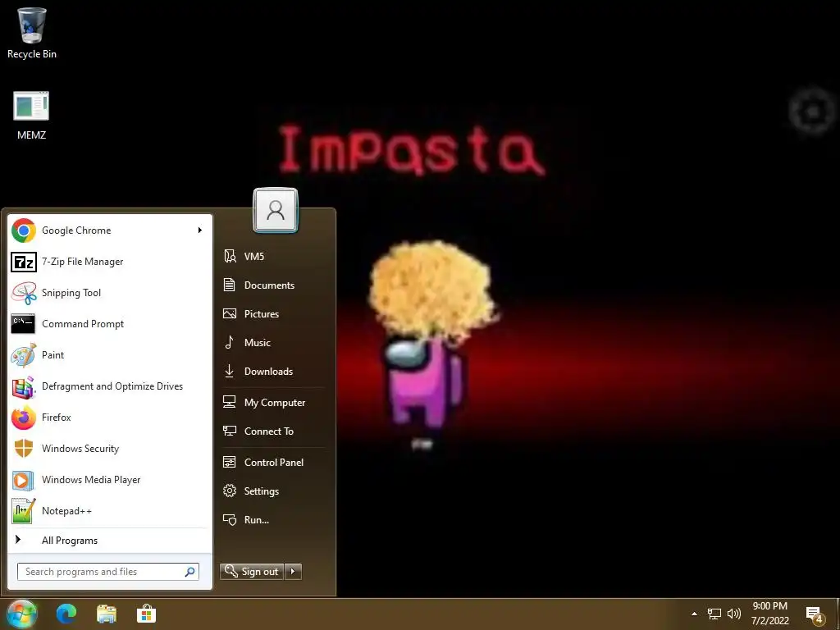Open Microsoft Store from the taskbar

(x=146, y=614)
